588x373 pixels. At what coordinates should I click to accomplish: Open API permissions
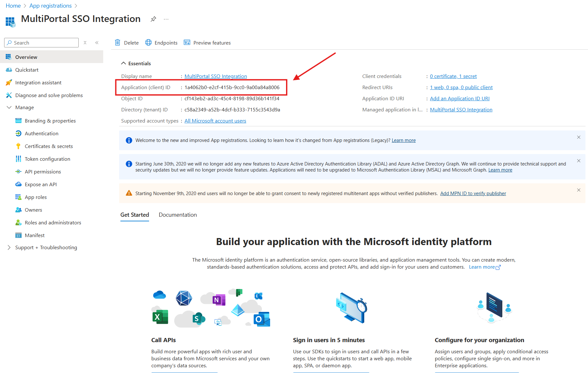point(43,172)
